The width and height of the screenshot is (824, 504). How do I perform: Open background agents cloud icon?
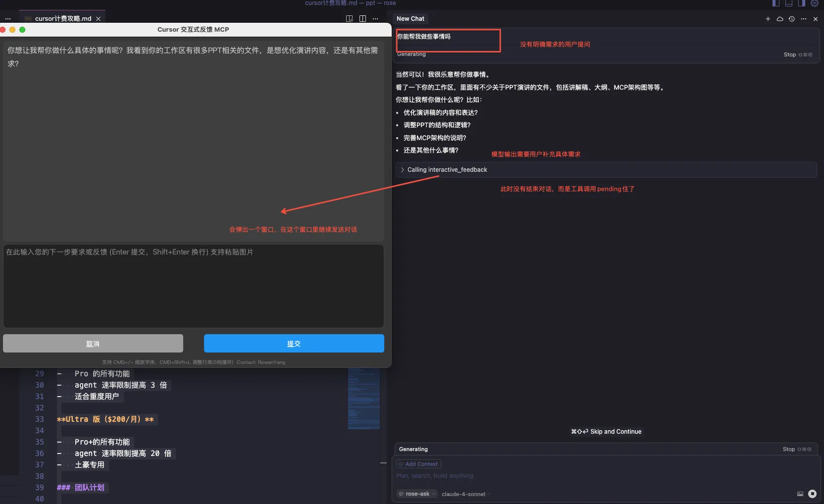pyautogui.click(x=780, y=19)
